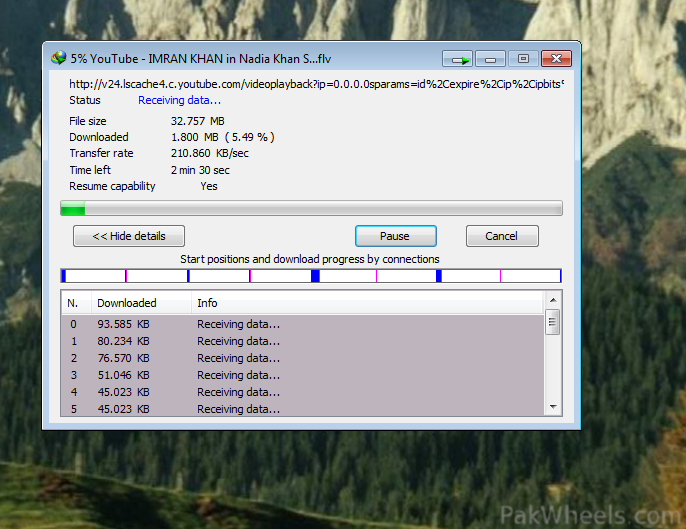Click the green arrow tray button
Image resolution: width=686 pixels, height=529 pixels.
coord(458,59)
